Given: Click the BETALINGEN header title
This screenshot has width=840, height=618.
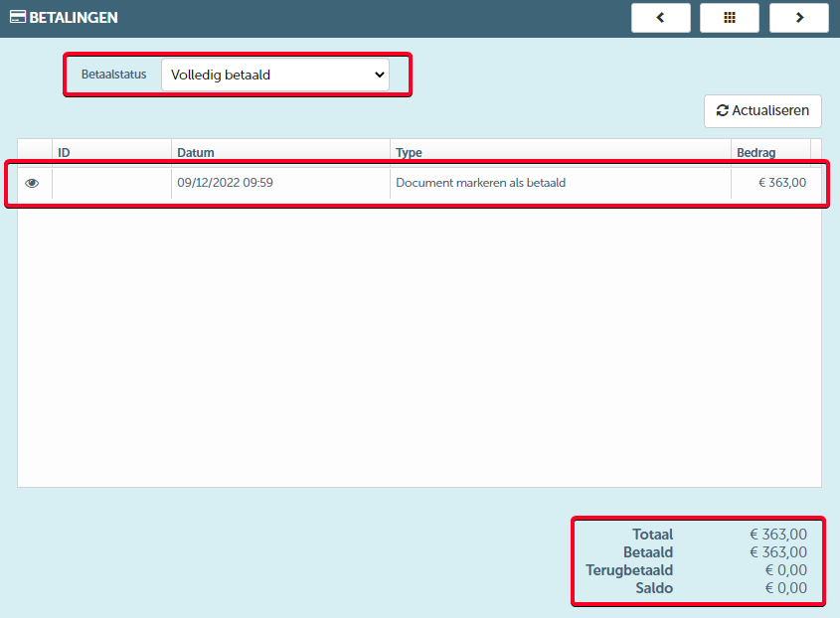Looking at the screenshot, I should pyautogui.click(x=74, y=18).
